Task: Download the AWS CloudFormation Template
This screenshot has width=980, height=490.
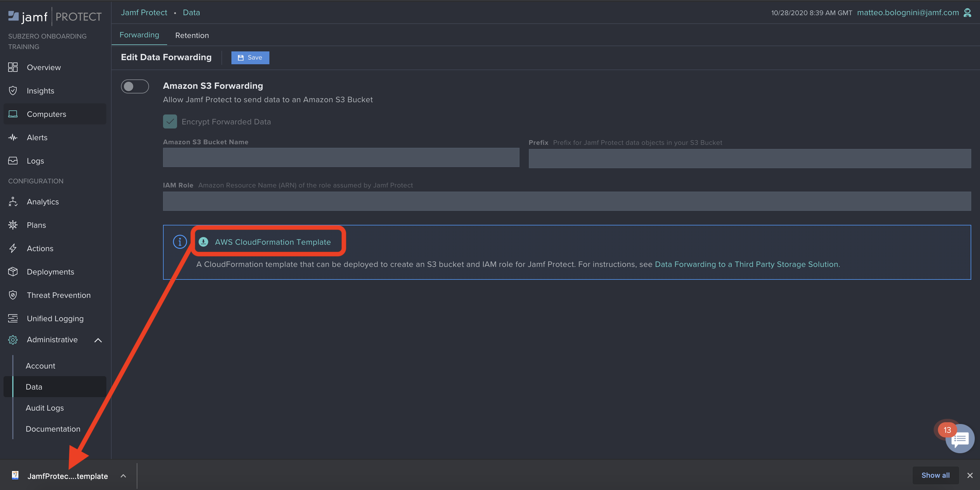Action: [272, 242]
